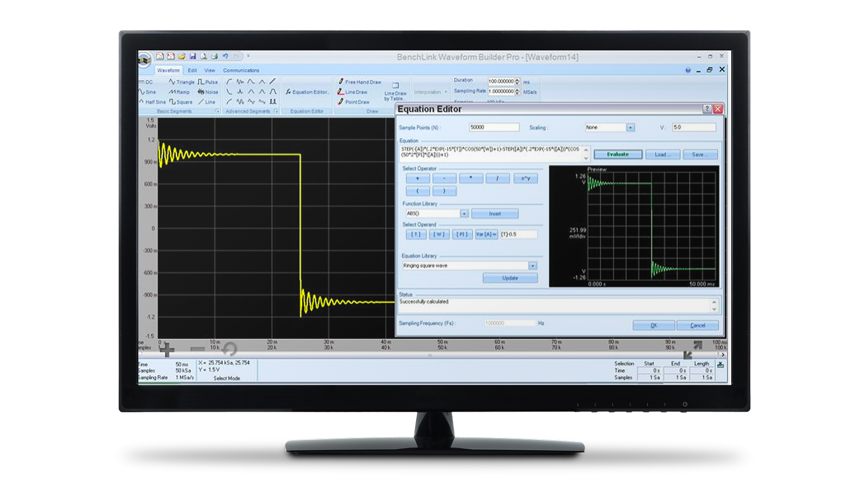Click the Undo icon in quick access toolbar
The height and width of the screenshot is (488, 868).
pyautogui.click(x=225, y=56)
